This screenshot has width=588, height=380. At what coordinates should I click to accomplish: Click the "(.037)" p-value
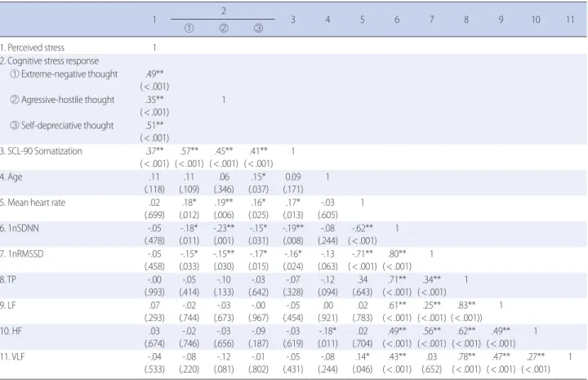pos(258,190)
